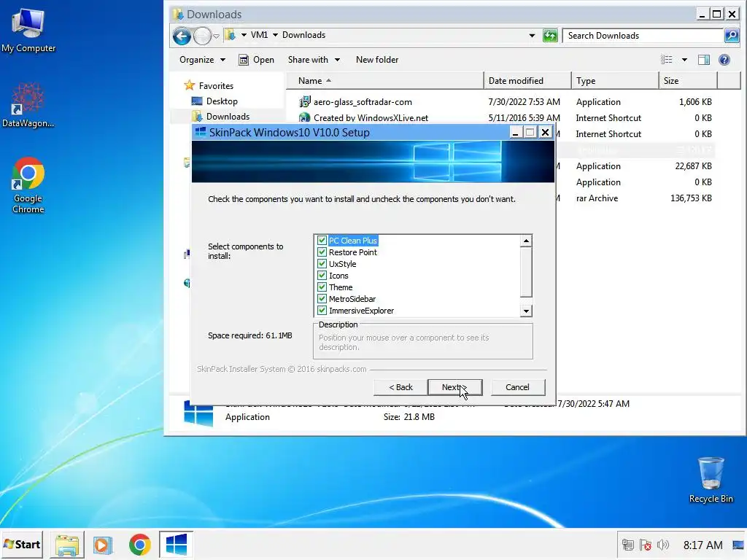Click the volume speaker tray icon
Screen dimensions: 747x560
click(x=662, y=545)
